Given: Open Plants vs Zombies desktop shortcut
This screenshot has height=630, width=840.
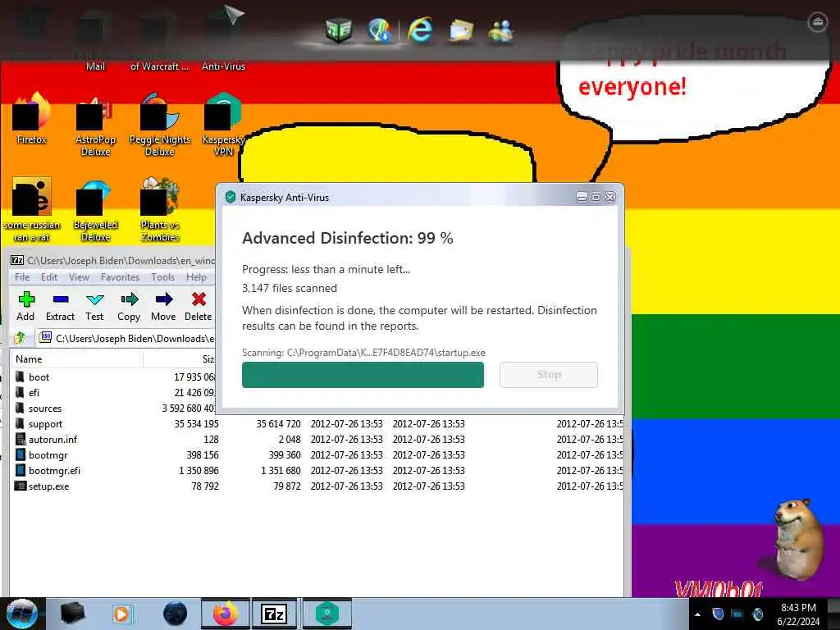Looking at the screenshot, I should pyautogui.click(x=160, y=210).
